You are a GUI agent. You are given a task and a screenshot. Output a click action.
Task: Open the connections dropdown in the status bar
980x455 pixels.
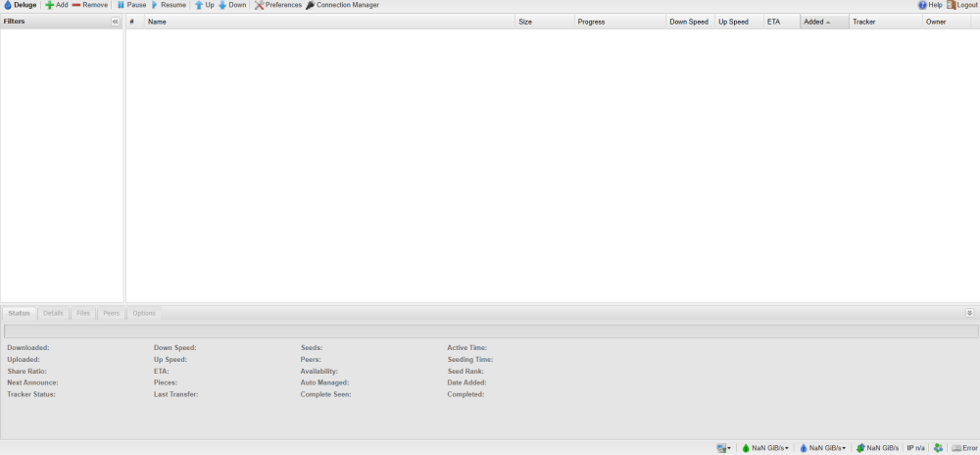[x=724, y=448]
